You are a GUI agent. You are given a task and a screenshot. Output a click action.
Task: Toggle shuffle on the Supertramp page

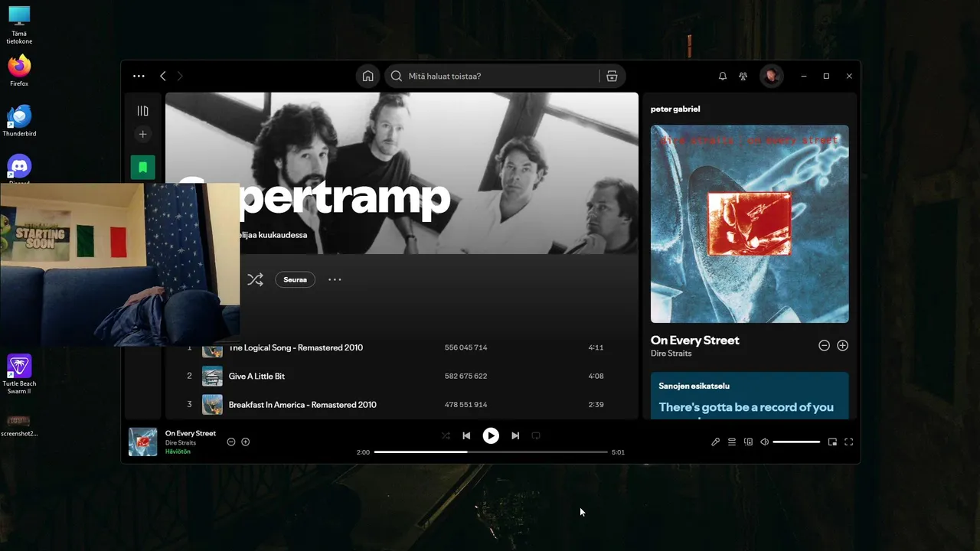tap(255, 279)
